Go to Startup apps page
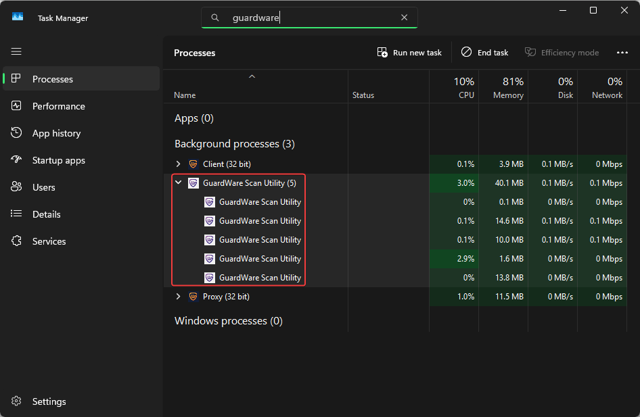 [58, 160]
